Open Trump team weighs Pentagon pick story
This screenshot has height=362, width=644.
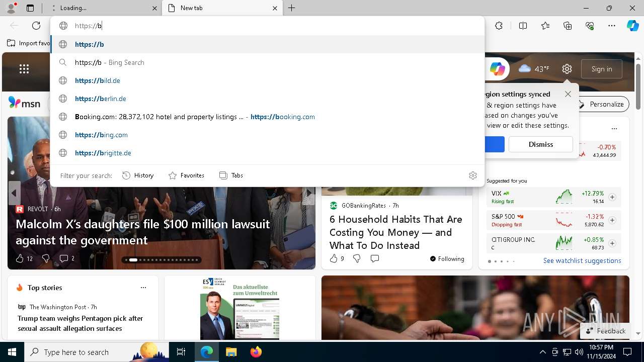pos(80,323)
